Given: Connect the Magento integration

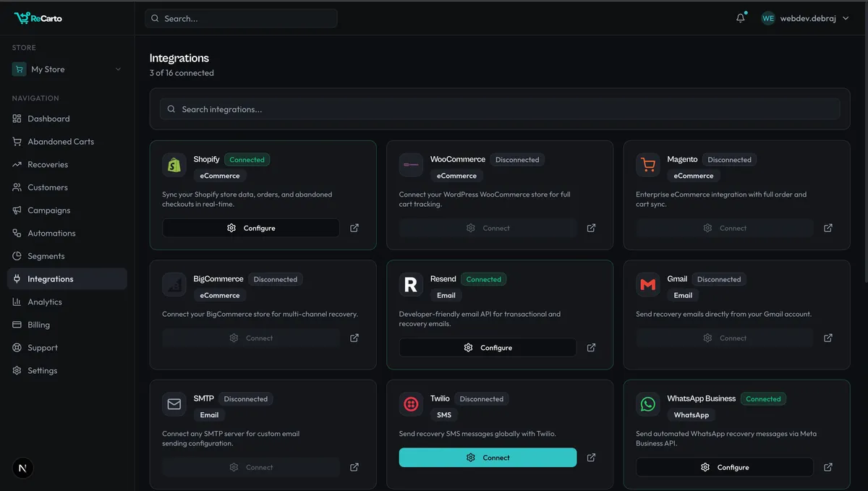Looking at the screenshot, I should coord(725,228).
